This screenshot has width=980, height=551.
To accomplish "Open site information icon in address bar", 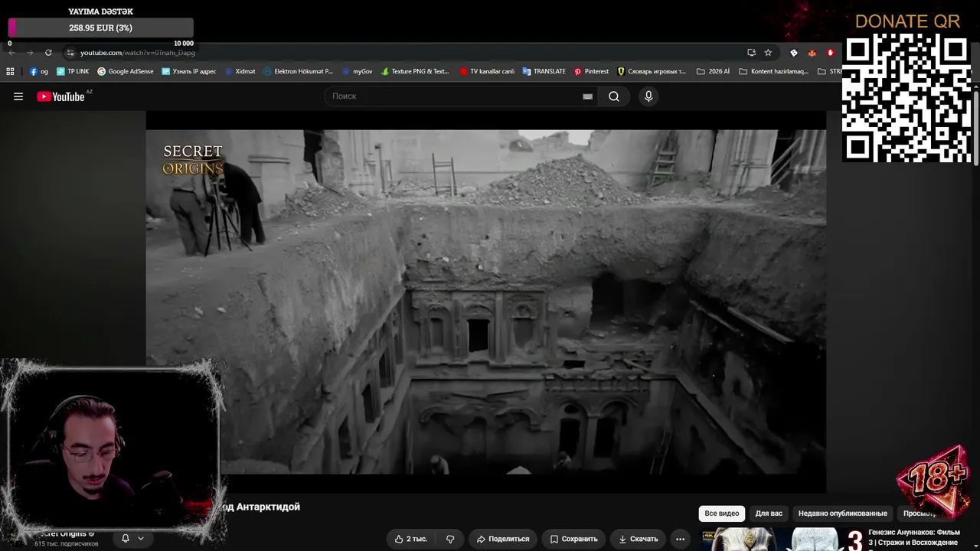I will pyautogui.click(x=70, y=53).
